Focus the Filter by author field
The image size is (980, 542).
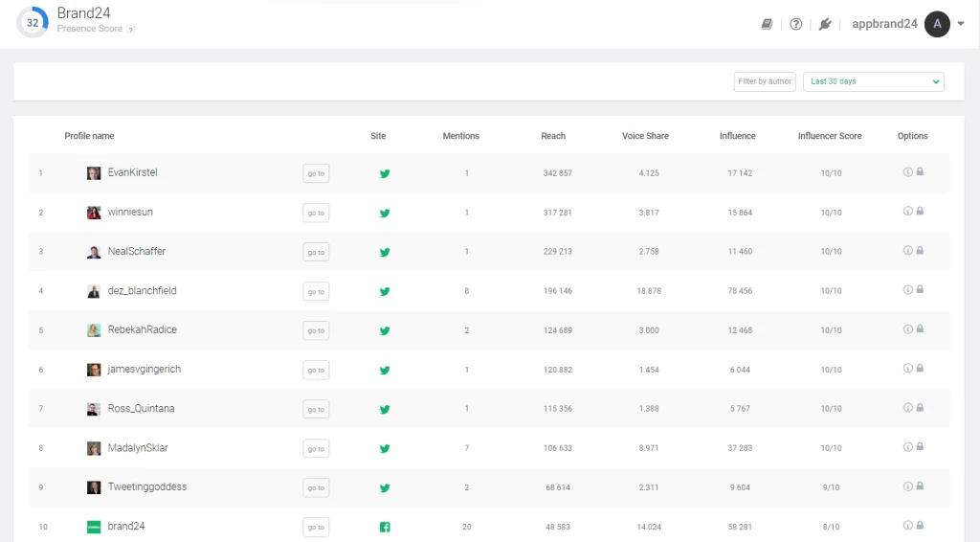pos(765,81)
